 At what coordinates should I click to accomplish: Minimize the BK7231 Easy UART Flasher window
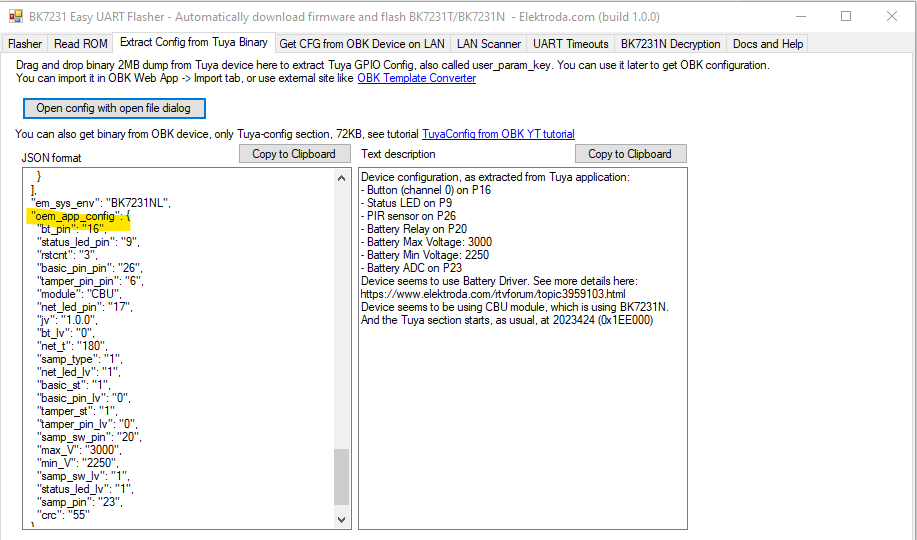801,16
